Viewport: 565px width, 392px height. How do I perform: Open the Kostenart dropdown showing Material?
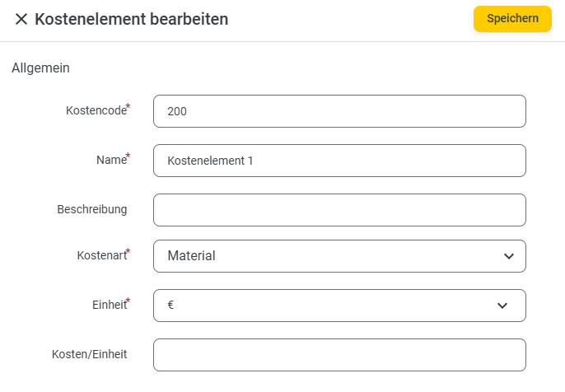click(x=339, y=256)
